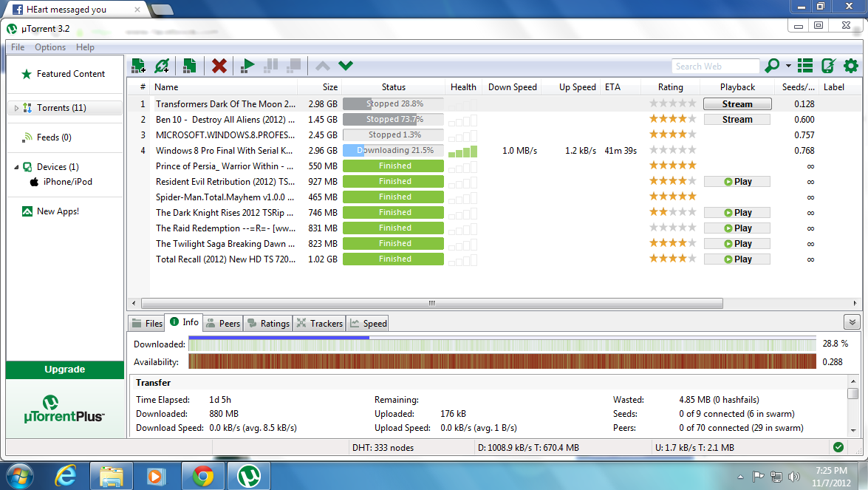Collapse the Devices (1) tree node

point(16,166)
